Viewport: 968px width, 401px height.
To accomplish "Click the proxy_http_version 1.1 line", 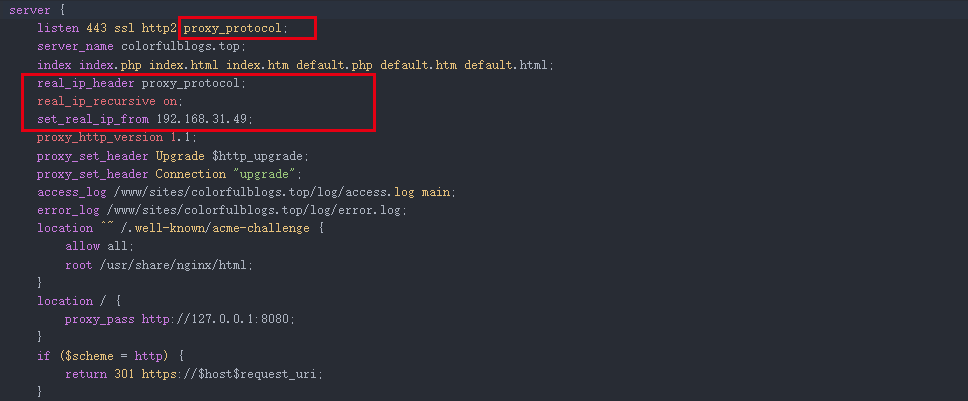I will [x=117, y=137].
